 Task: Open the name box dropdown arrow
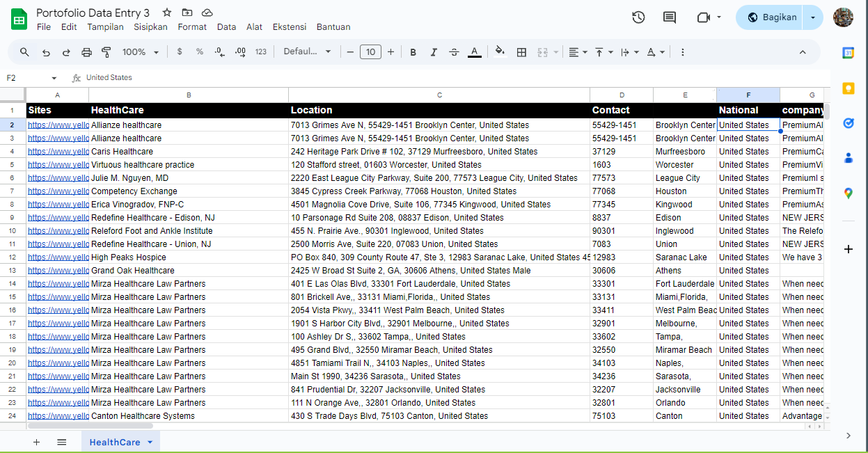(54, 78)
